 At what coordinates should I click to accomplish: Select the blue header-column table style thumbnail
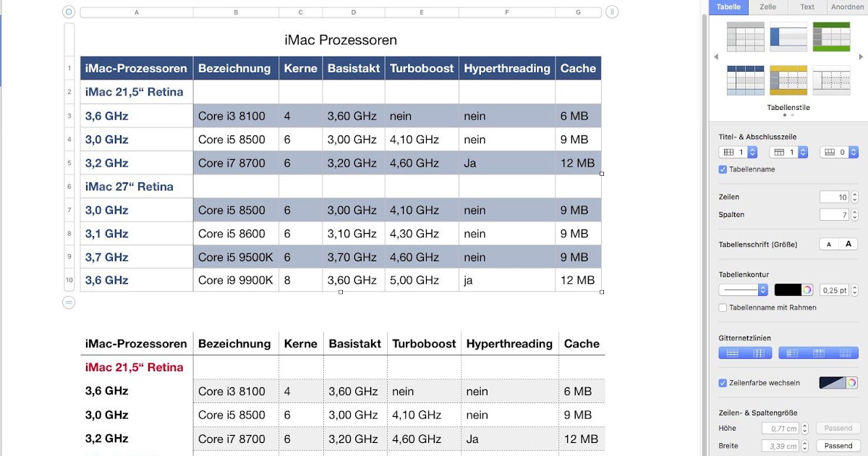[788, 36]
